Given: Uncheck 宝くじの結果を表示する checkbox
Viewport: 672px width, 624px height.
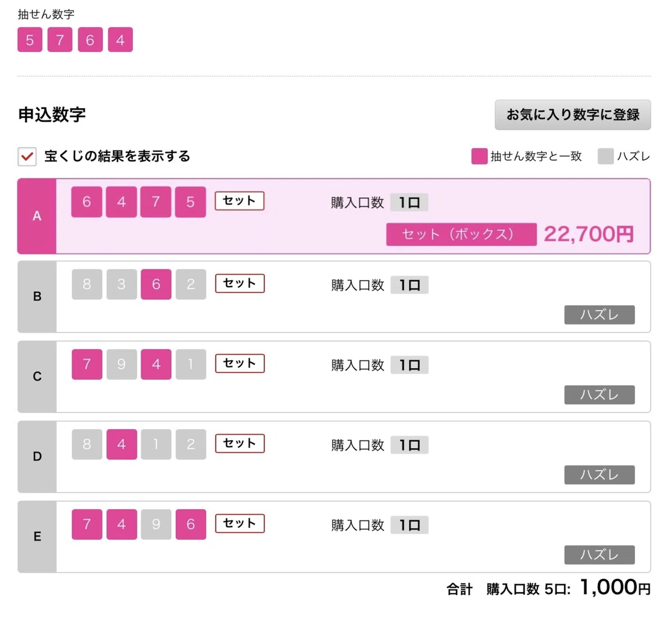Looking at the screenshot, I should pos(27,156).
